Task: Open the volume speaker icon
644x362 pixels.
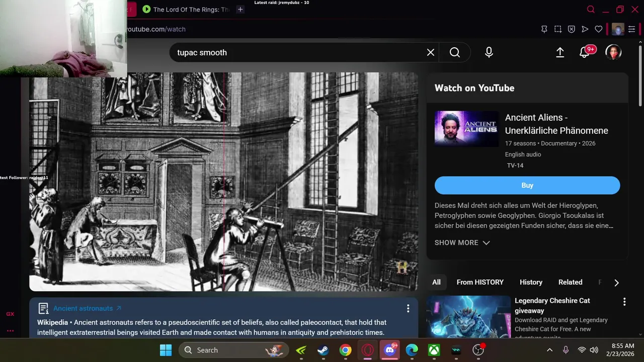Action: coord(594,350)
